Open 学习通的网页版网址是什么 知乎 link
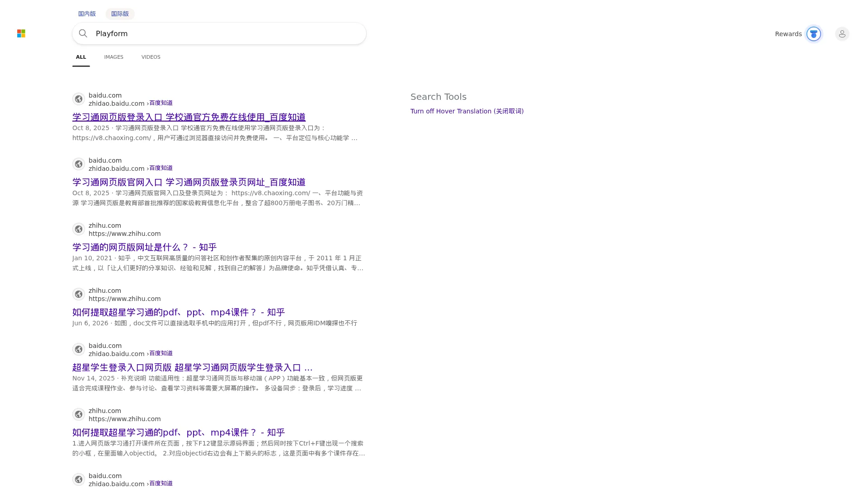Viewport: 868px width, 488px height. [145, 247]
